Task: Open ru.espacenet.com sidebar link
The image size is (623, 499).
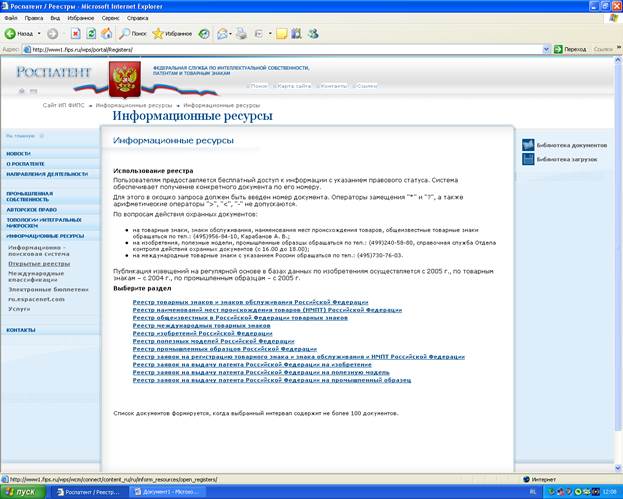Action: pos(37,299)
